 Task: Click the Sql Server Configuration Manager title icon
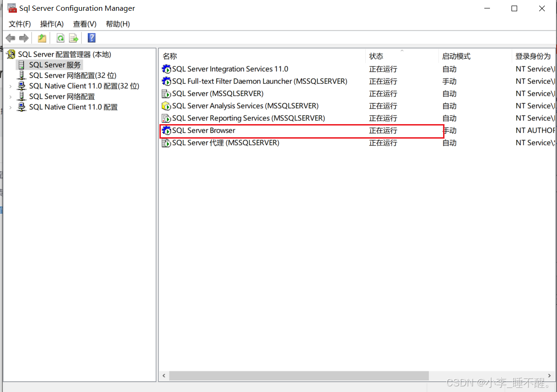(x=12, y=8)
